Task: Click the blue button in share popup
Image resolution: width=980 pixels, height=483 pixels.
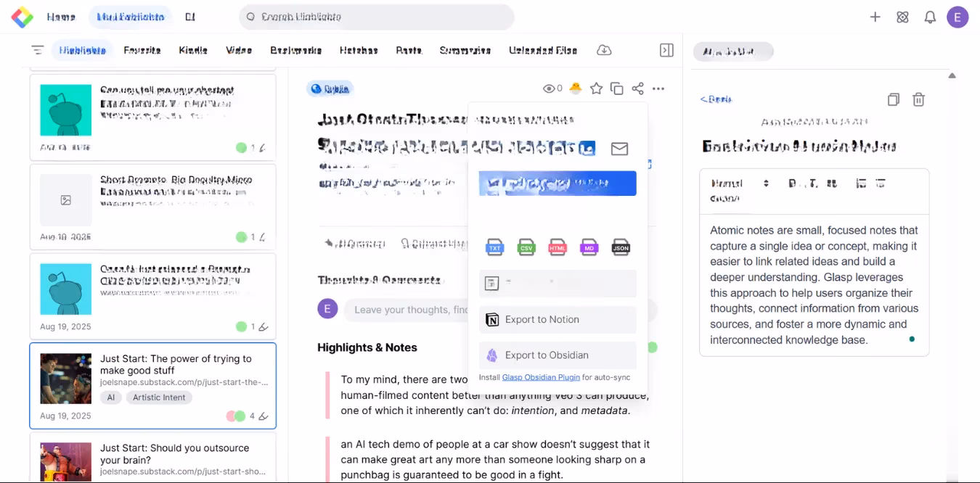Action: click(x=558, y=183)
